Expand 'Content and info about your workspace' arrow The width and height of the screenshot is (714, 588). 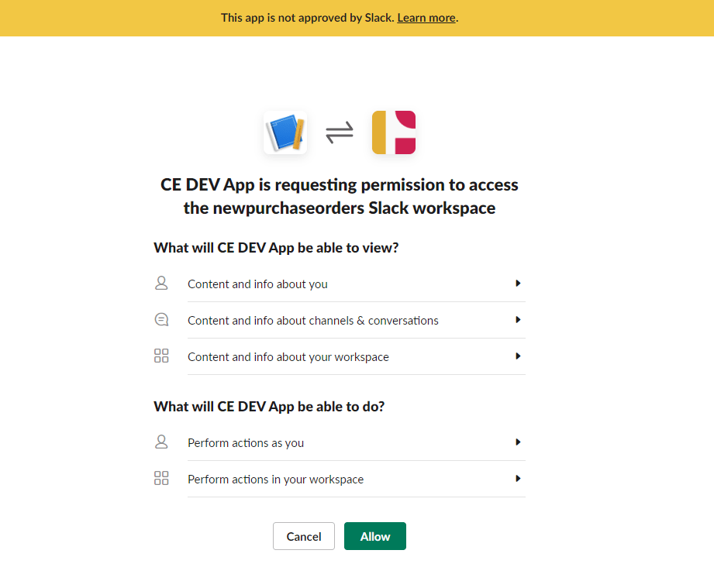click(x=518, y=356)
